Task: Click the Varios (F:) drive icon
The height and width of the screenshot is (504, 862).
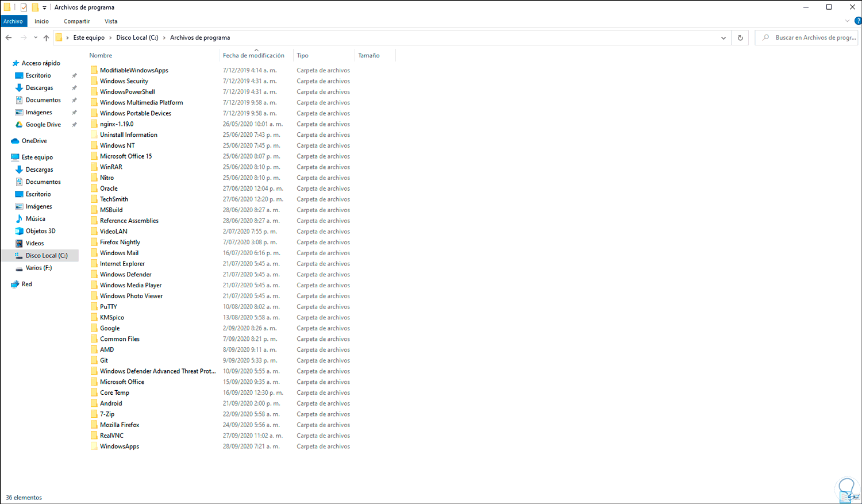Action: pyautogui.click(x=19, y=268)
